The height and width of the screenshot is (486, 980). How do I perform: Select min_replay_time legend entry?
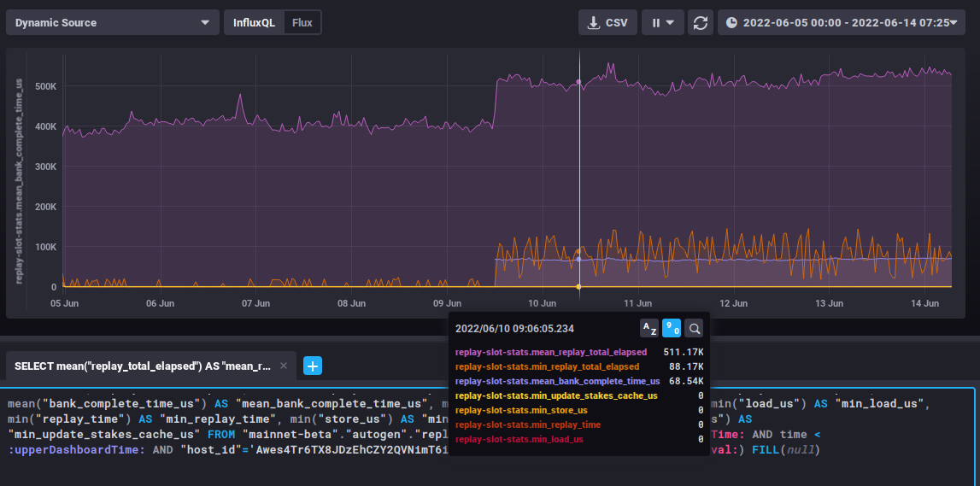click(528, 425)
